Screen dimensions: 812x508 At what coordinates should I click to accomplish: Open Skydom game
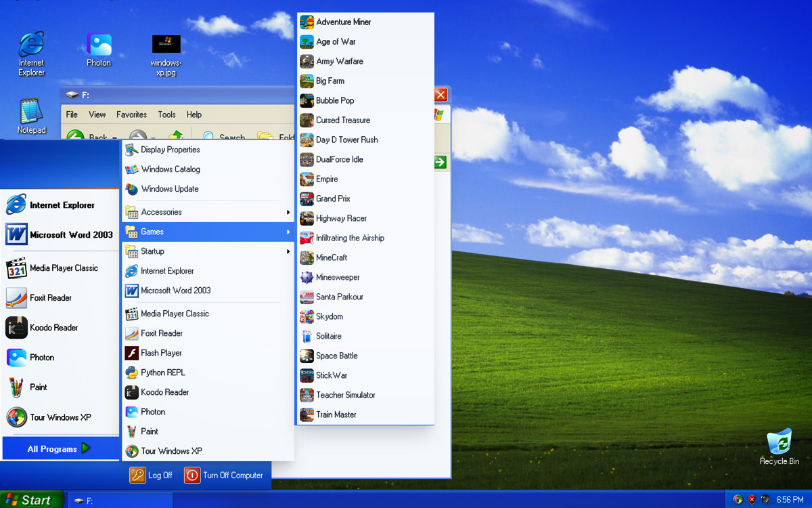tap(365, 317)
